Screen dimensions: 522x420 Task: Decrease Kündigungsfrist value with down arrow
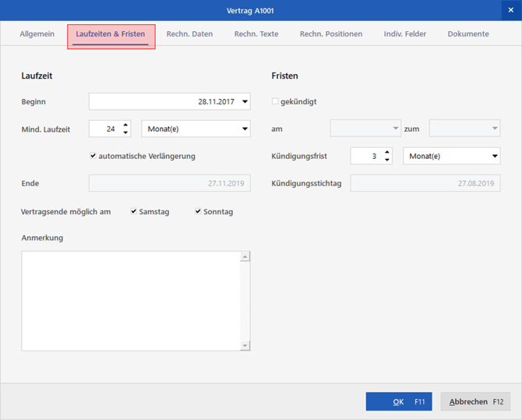(x=387, y=161)
